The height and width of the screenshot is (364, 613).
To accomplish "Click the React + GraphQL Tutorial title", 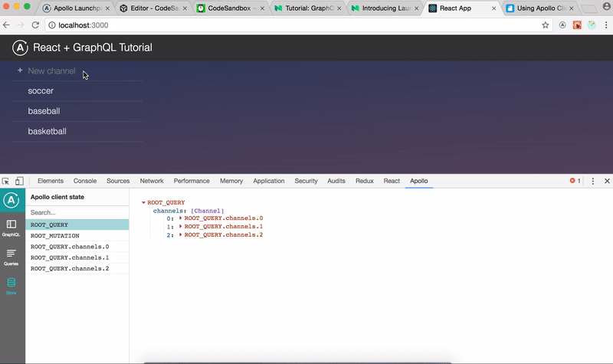I will (93, 48).
